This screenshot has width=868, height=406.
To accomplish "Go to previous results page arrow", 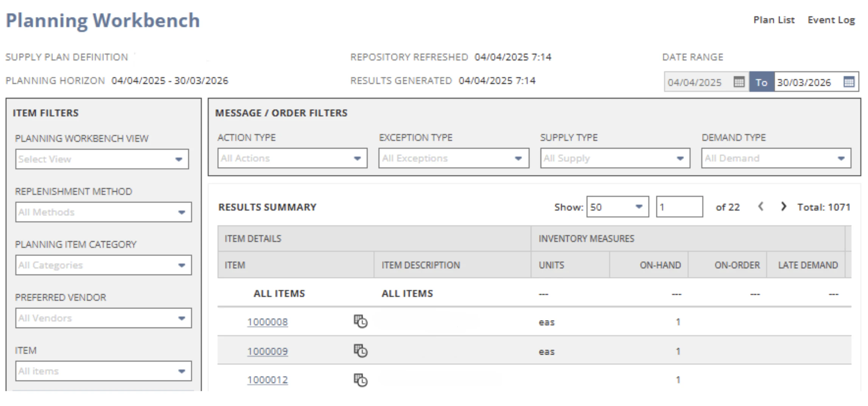I will pyautogui.click(x=761, y=206).
